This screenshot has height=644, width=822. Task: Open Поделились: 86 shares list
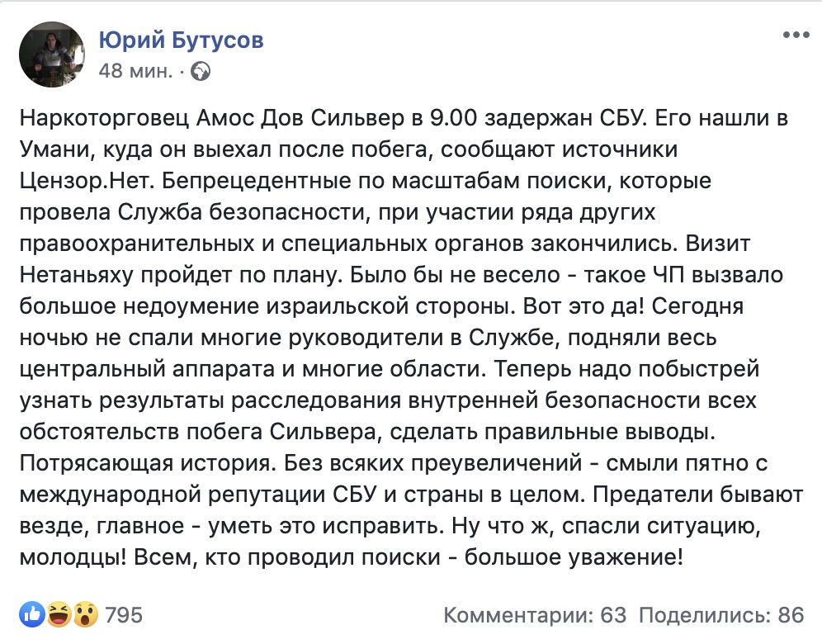pos(721,615)
